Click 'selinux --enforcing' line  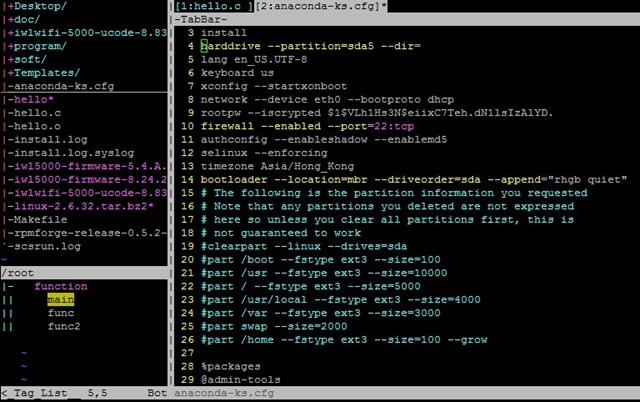pyautogui.click(x=264, y=153)
